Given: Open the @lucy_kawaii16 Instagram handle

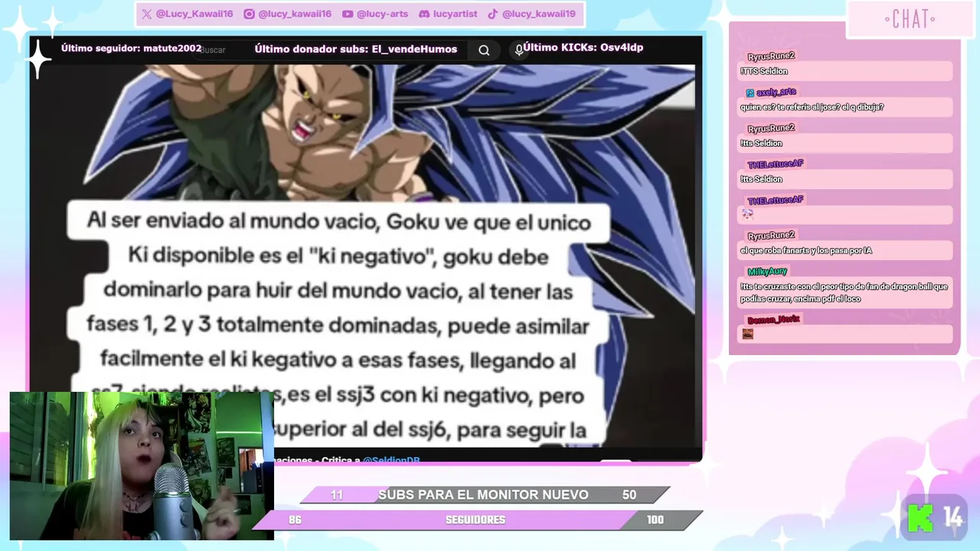Looking at the screenshot, I should point(295,14).
